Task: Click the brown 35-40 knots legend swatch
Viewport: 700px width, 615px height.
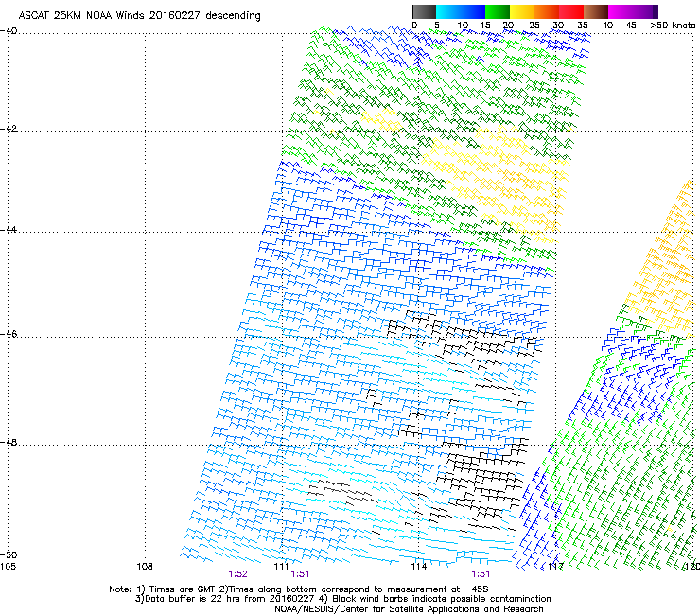Action: click(x=596, y=11)
